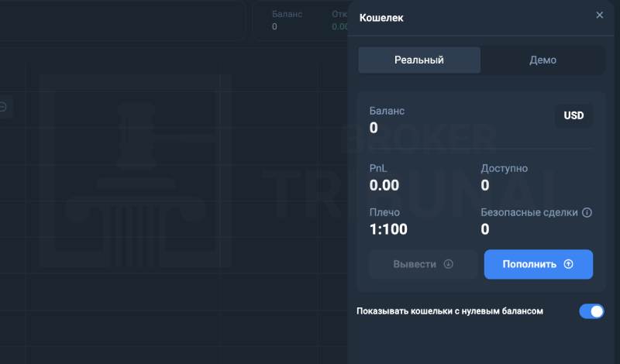Click the PnL value 0.00
This screenshot has height=364, width=620.
click(384, 185)
